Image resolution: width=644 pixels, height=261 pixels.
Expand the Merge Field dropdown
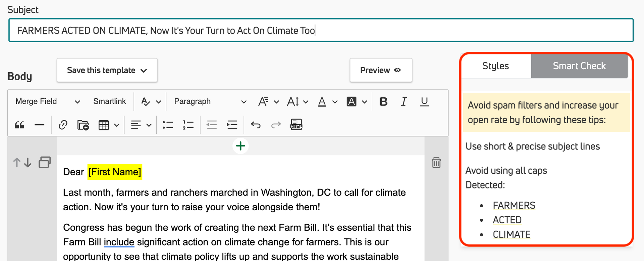click(x=48, y=101)
